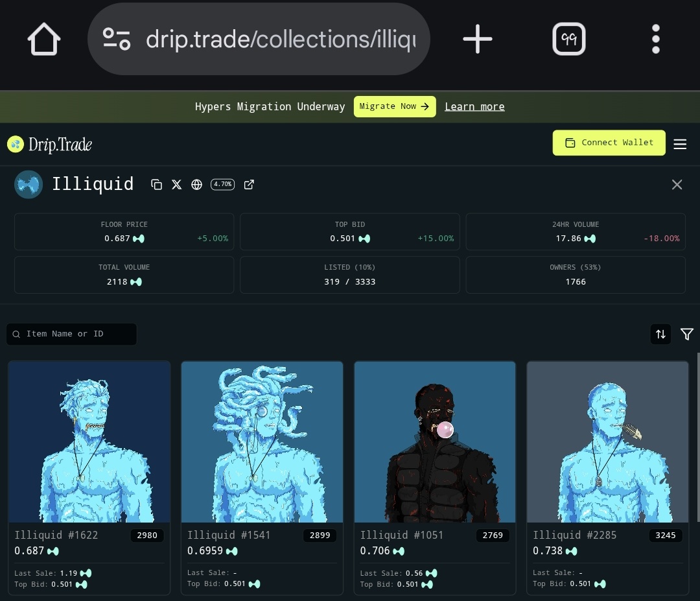Click the 4.70% royalty badge

pyautogui.click(x=222, y=184)
